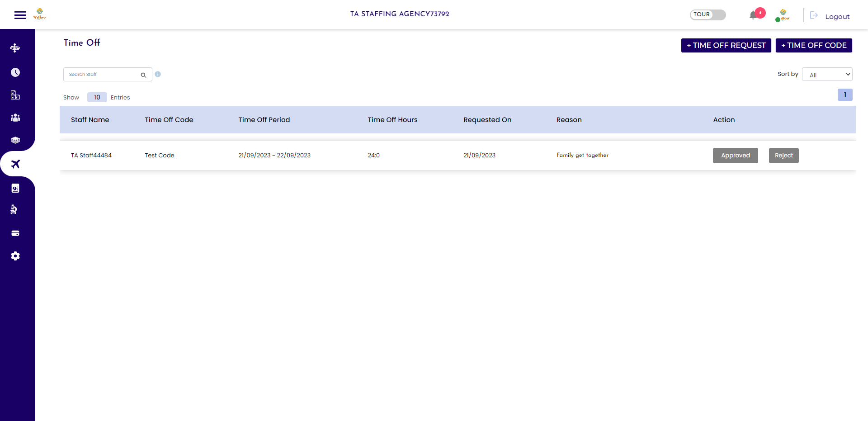
Task: Click the search magnifier in the Search Staff field
Action: (143, 75)
